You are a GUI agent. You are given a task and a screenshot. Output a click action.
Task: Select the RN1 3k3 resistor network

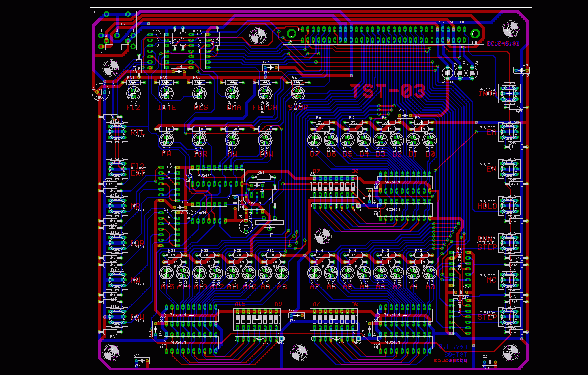pyautogui.click(x=337, y=206)
